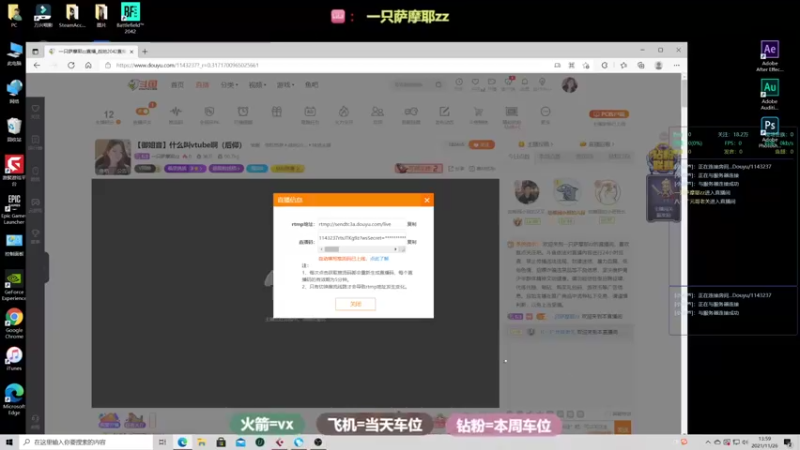Expand the 游戏 dropdown in nav
This screenshot has height=450, width=800.
285,85
